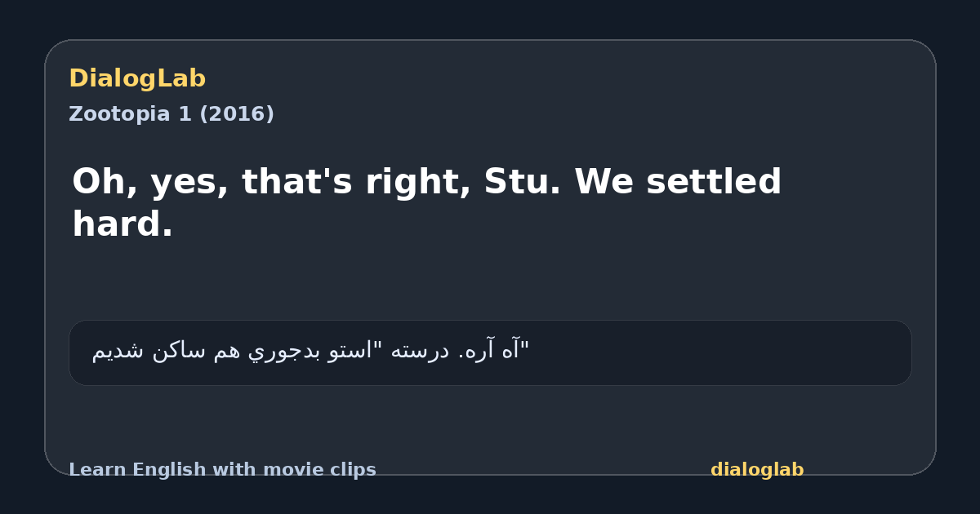Click the word "hard." on the second line
980x514 pixels.
[122, 224]
